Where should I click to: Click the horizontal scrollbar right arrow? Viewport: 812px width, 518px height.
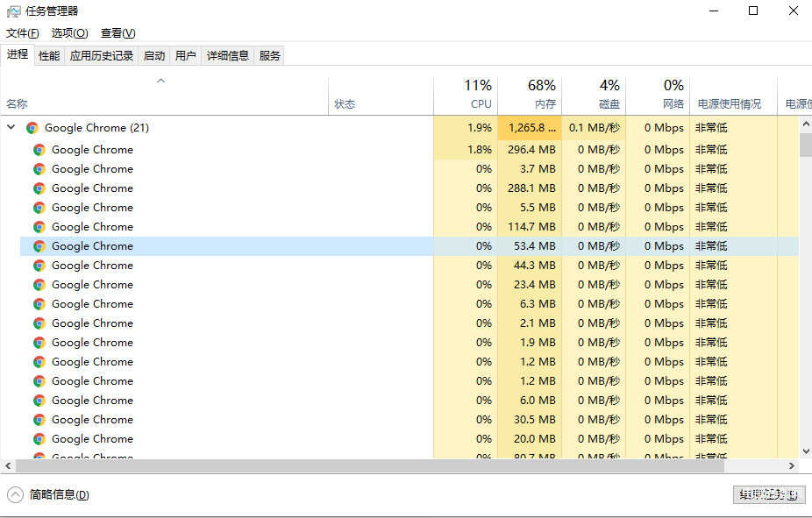pyautogui.click(x=791, y=465)
